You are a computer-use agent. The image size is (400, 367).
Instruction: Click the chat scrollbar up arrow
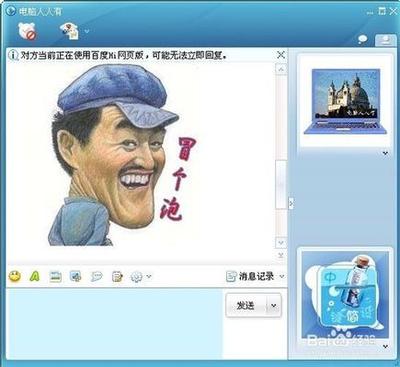[x=281, y=69]
